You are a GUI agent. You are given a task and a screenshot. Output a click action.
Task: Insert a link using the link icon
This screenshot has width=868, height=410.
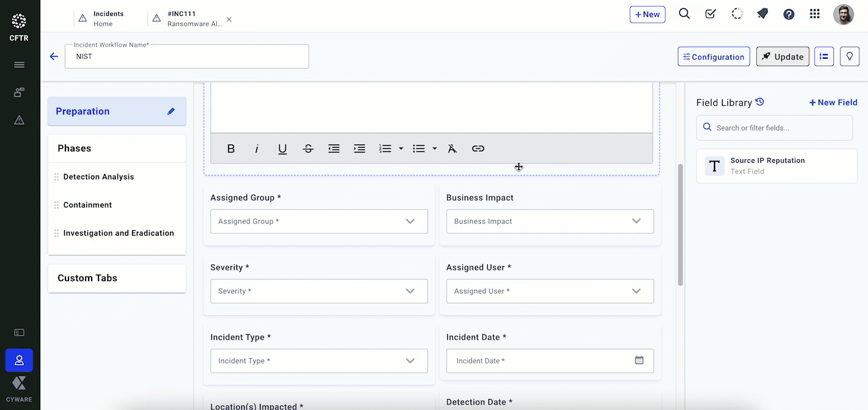pos(478,149)
